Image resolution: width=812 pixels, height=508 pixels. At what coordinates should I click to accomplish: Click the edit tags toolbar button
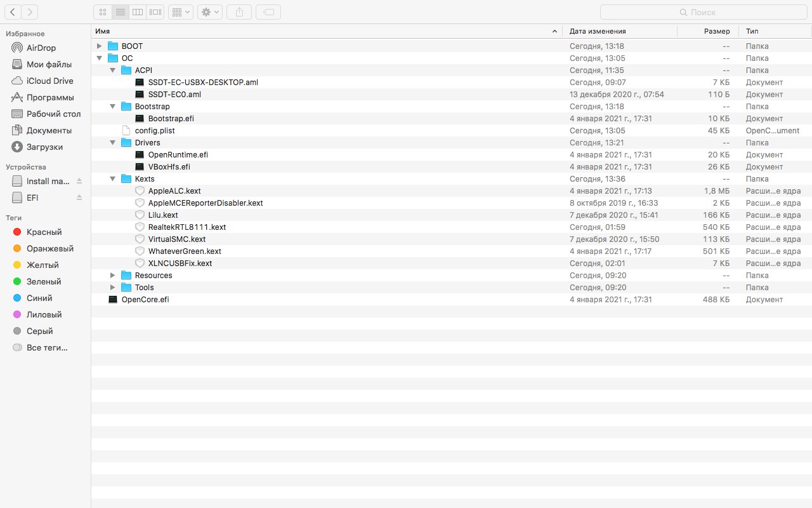(x=268, y=11)
